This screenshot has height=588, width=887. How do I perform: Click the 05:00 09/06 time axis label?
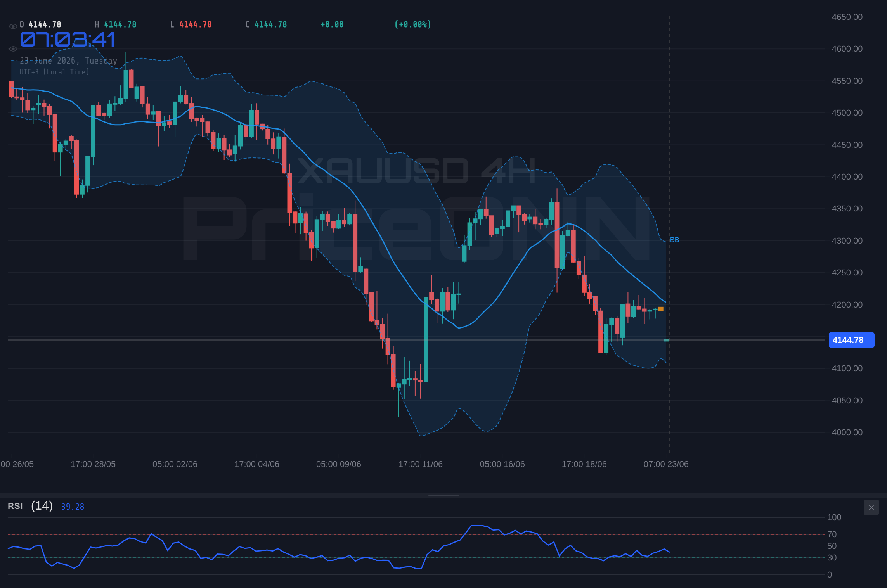coord(339,464)
